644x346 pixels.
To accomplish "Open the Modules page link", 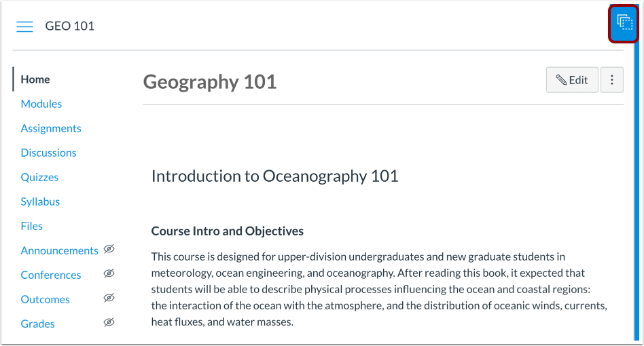I will (41, 104).
